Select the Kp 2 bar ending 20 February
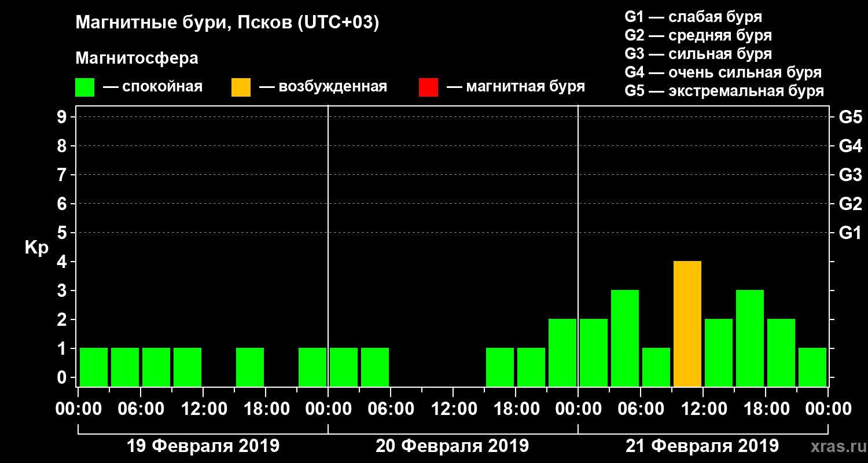Screen dimensions: 868x463 [562, 352]
